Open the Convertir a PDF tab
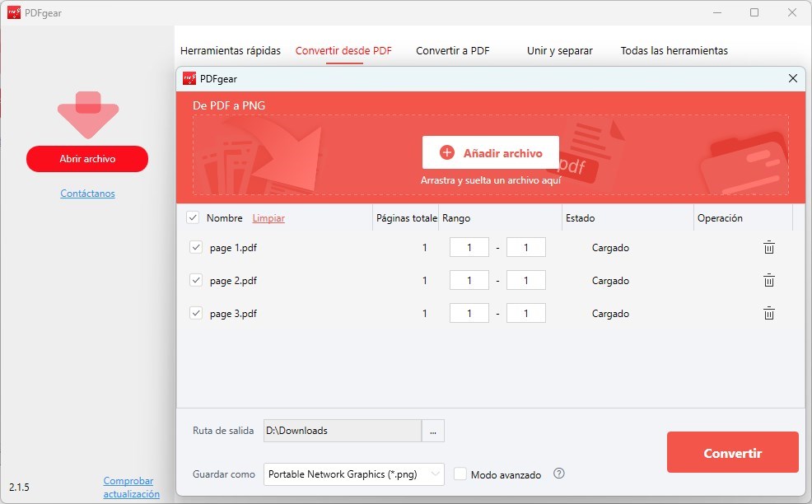 coord(453,51)
